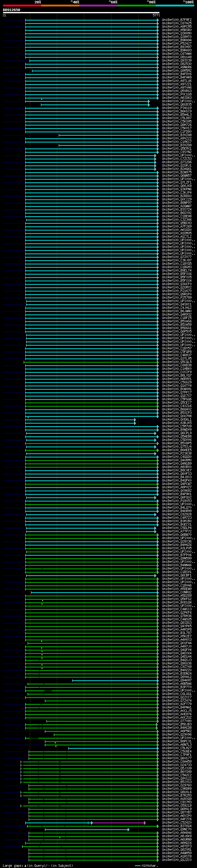Select the label UniRef100_Q6CPL9

(177, 433)
